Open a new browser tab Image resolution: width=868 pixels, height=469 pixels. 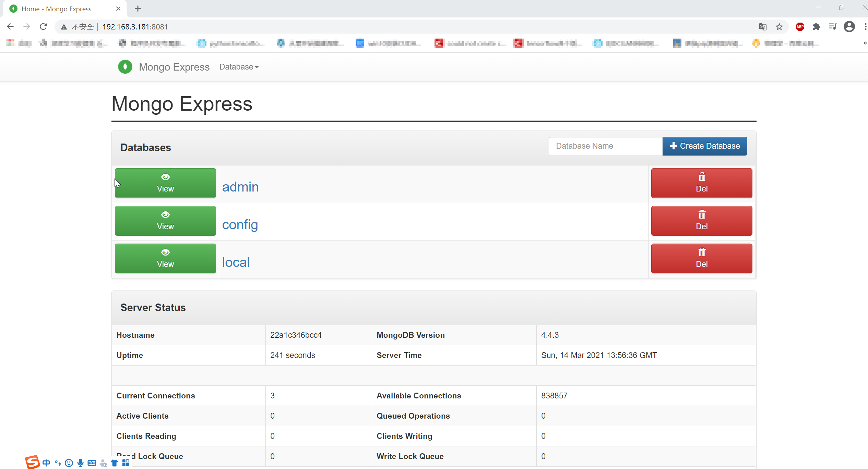138,9
